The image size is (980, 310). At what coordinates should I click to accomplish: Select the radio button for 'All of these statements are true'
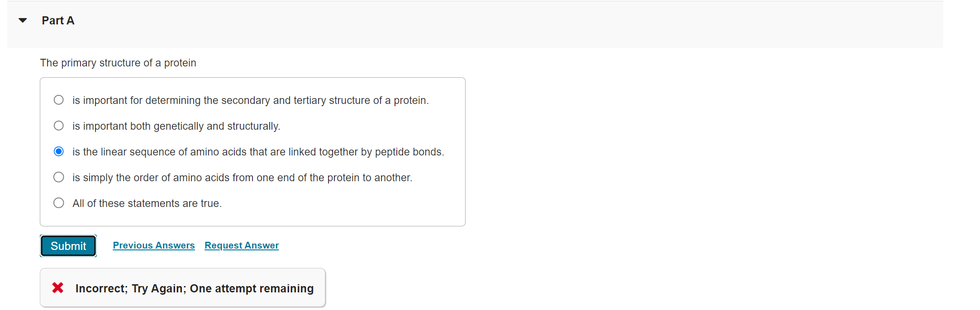[58, 203]
